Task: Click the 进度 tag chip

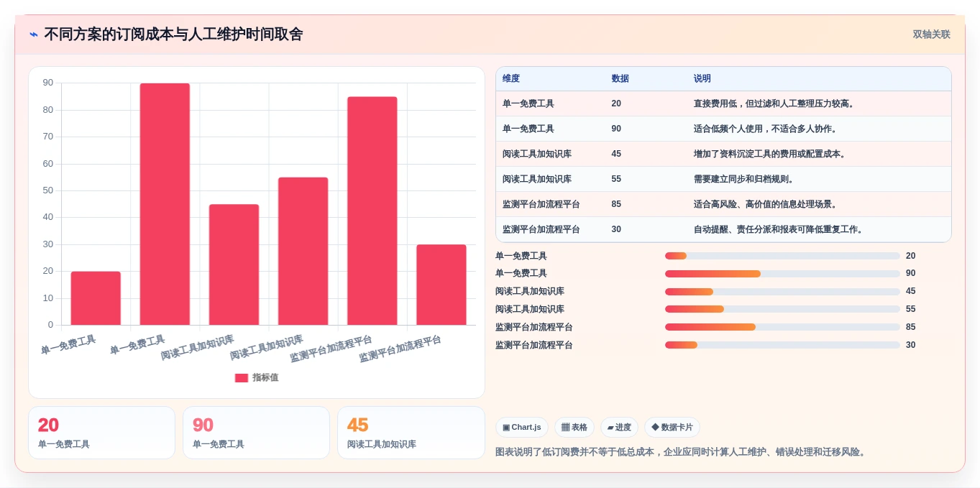Action: [x=619, y=428]
